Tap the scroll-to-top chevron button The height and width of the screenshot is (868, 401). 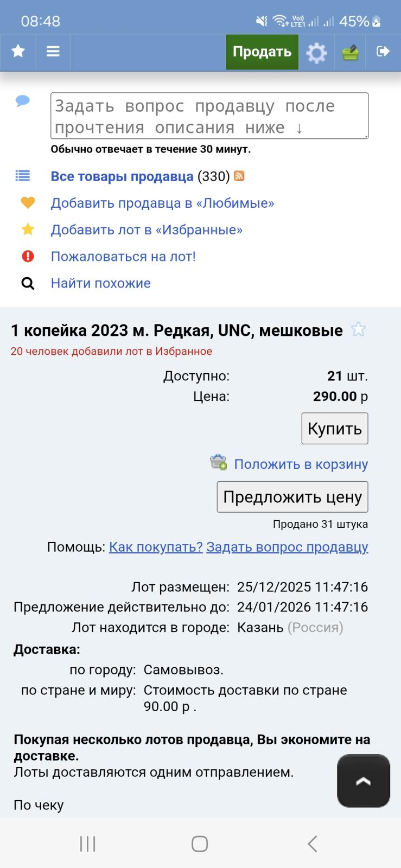click(364, 781)
